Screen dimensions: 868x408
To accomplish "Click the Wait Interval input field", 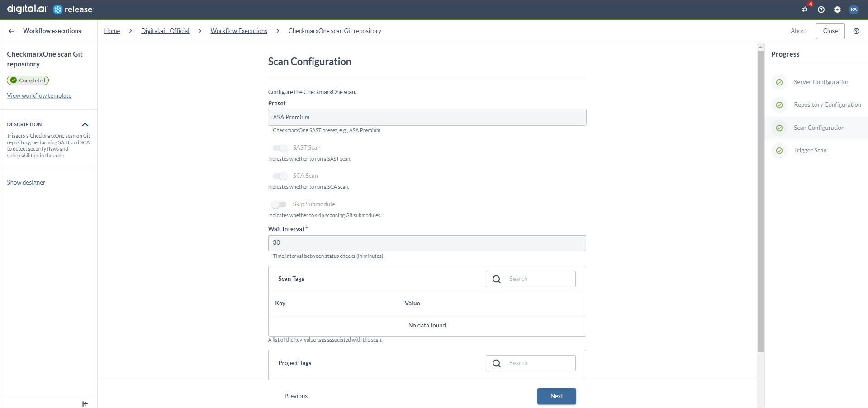I will [427, 243].
